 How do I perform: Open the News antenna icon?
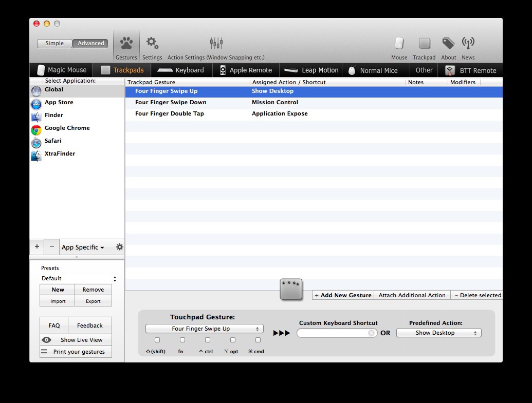[x=468, y=44]
